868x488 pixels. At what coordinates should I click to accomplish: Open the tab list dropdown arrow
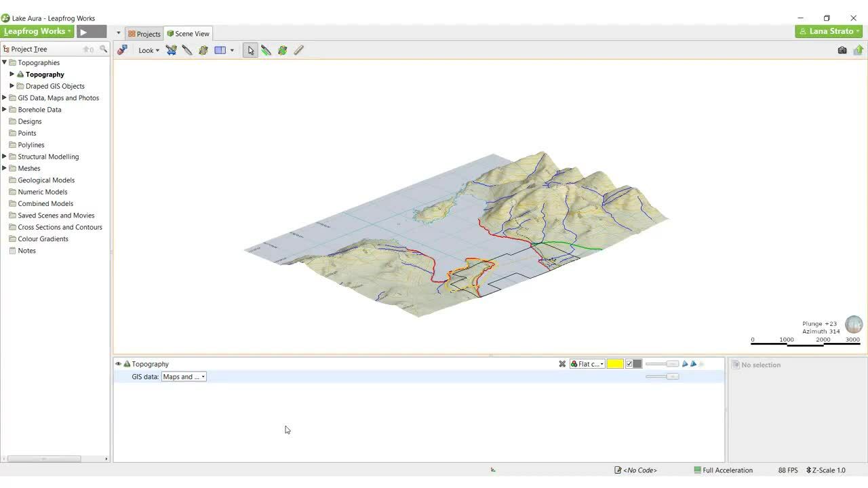[x=119, y=33]
